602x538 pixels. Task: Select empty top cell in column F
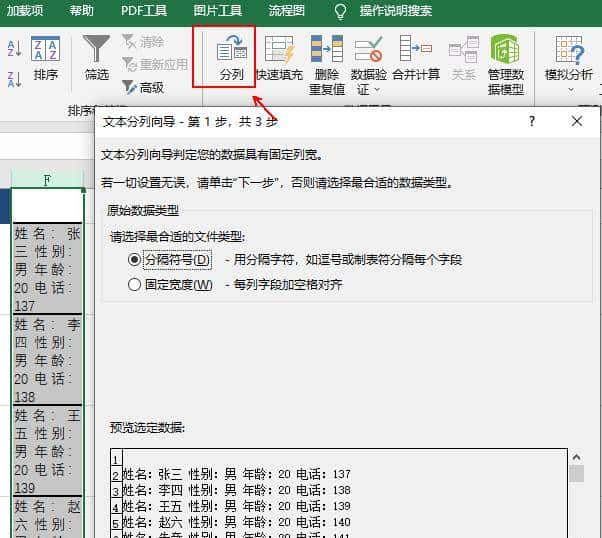click(x=47, y=205)
